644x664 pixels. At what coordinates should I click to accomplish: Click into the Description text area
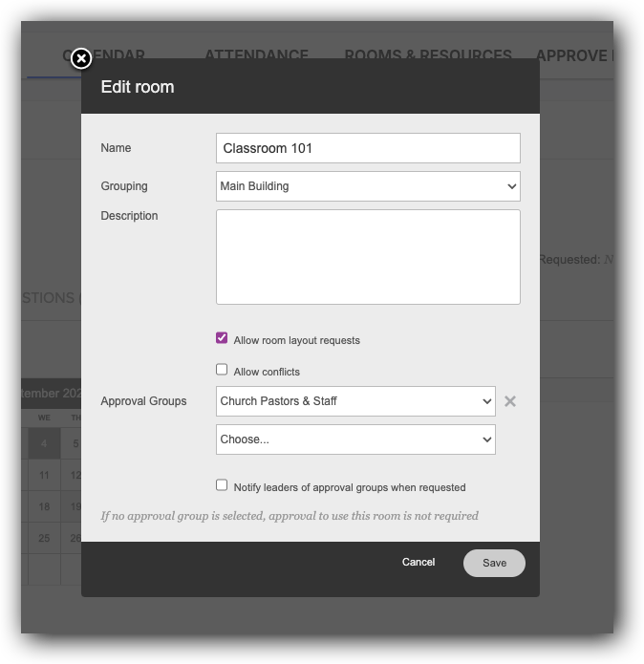[368, 257]
